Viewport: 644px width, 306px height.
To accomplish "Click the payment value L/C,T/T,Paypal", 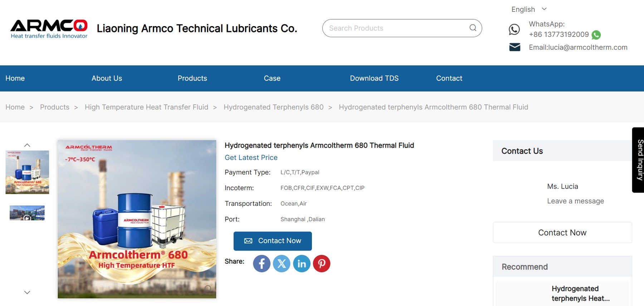I will click(300, 172).
